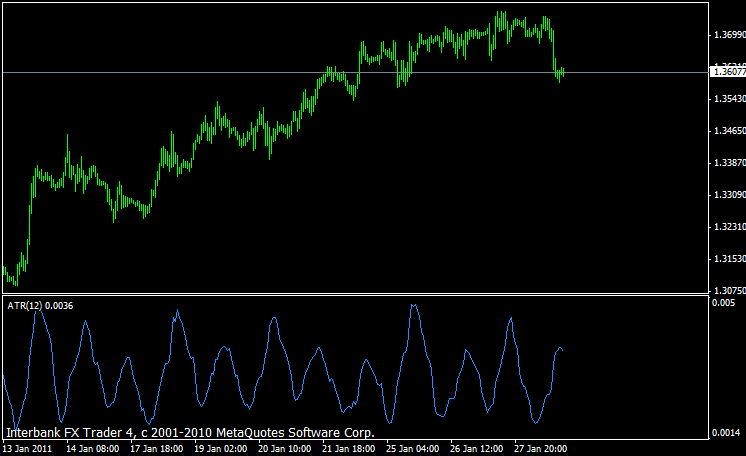
Task: Click the 19 Jan 02:00 time label
Action: (x=221, y=448)
